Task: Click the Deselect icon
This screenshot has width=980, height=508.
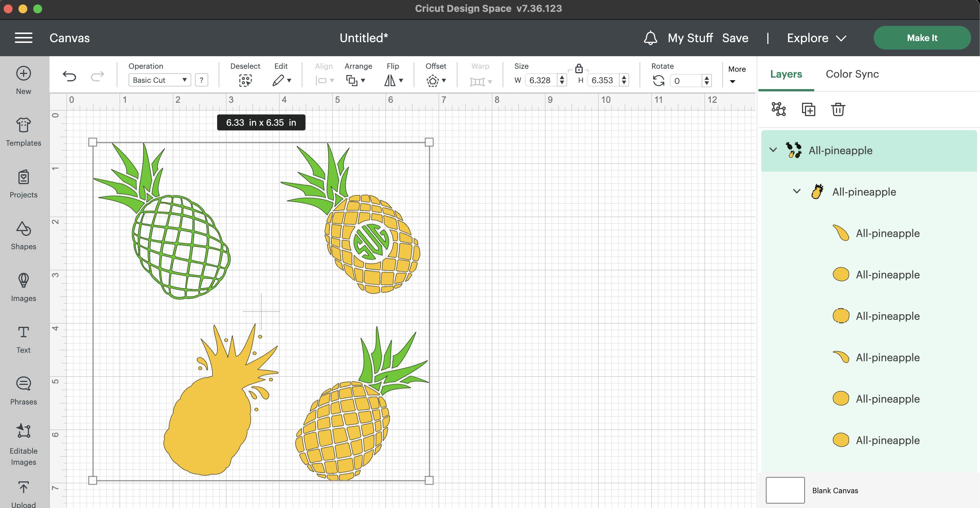Action: pos(245,80)
